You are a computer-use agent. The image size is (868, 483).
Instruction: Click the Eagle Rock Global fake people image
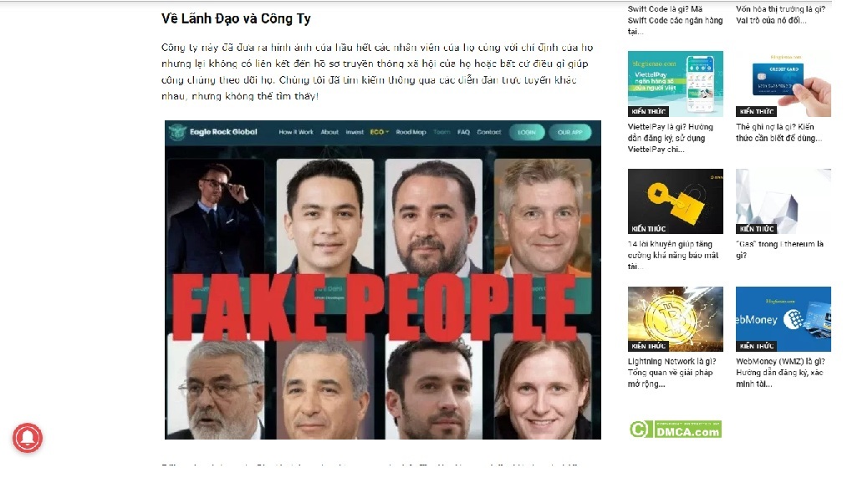382,280
